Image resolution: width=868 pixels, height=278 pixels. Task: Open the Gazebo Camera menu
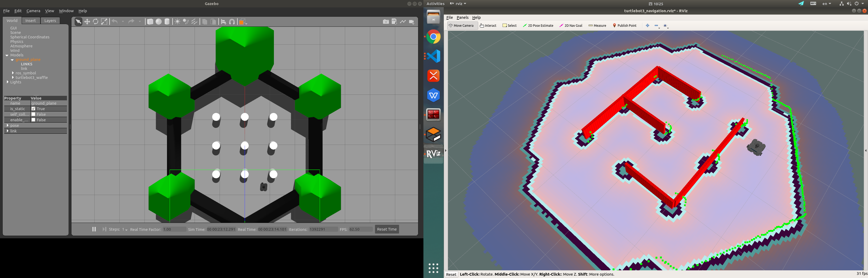coord(33,11)
